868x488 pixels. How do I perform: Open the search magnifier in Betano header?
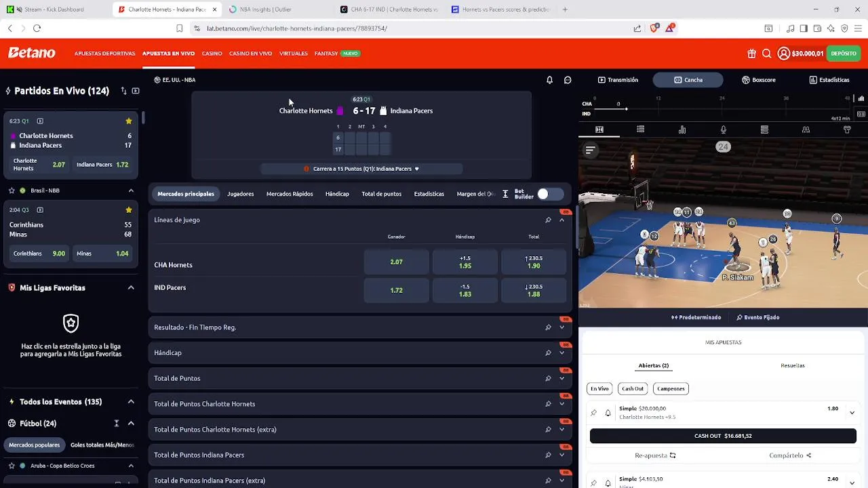point(766,54)
